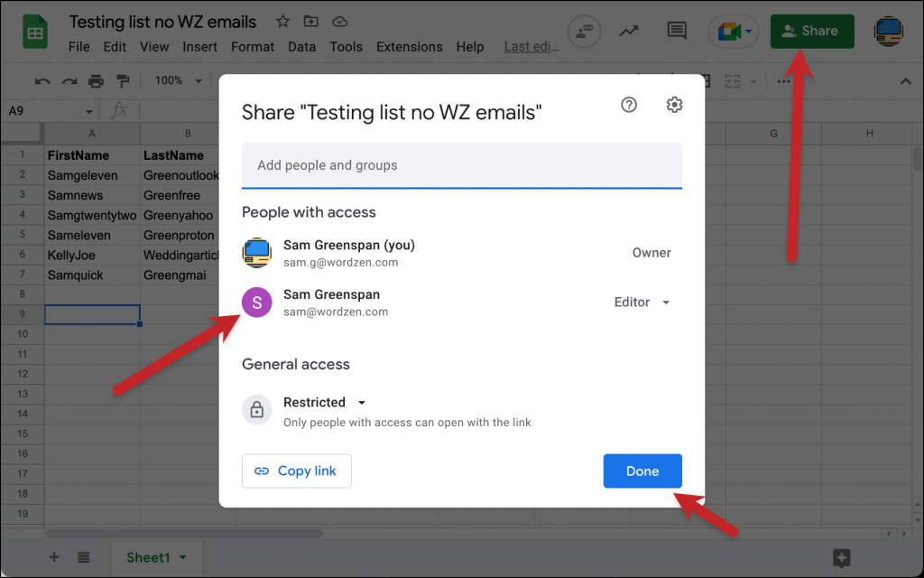Select the Sheet1 tab

pyautogui.click(x=150, y=557)
